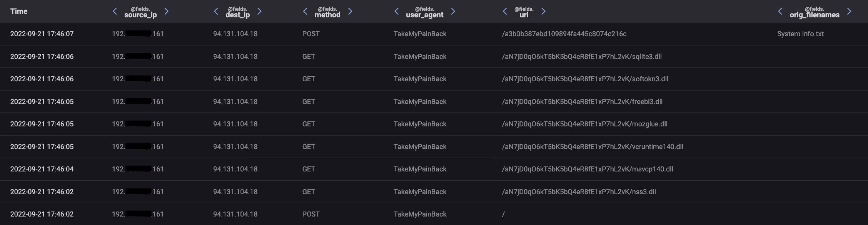This screenshot has width=868, height=225.
Task: Click the right chevron beside uri header
Action: pos(543,12)
